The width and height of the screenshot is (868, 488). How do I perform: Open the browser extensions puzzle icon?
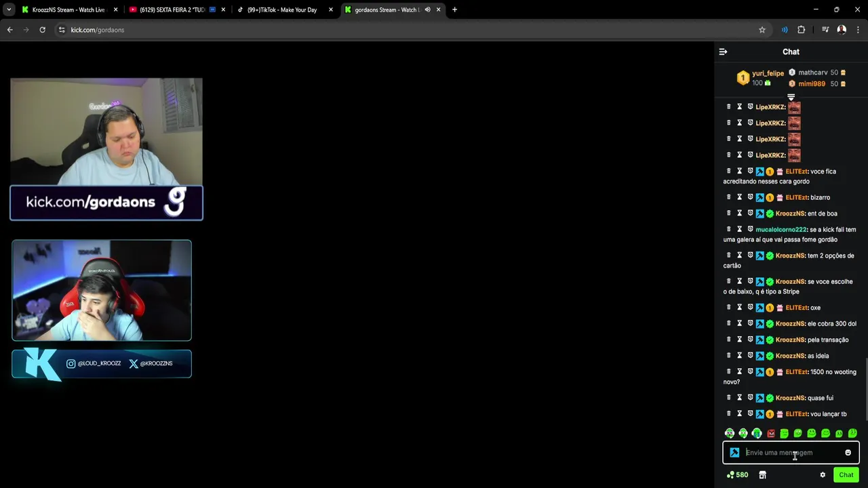tap(801, 30)
